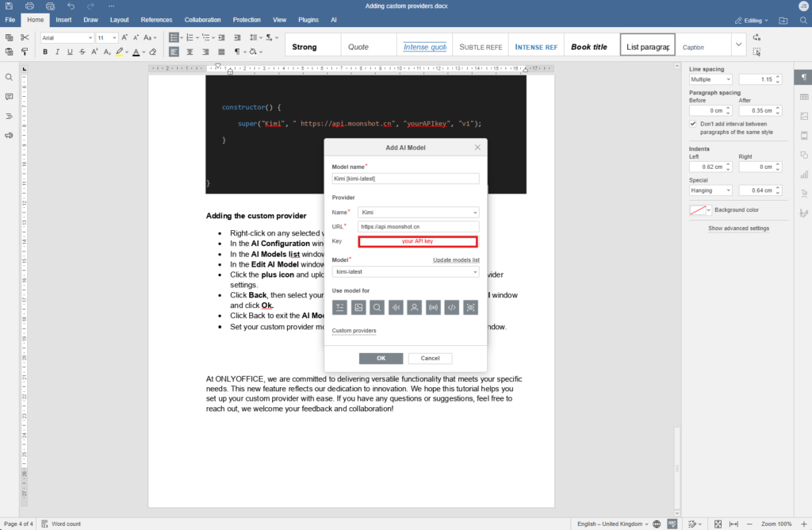Open the Editing mode dropdown
This screenshot has width=812, height=530.
(x=752, y=20)
